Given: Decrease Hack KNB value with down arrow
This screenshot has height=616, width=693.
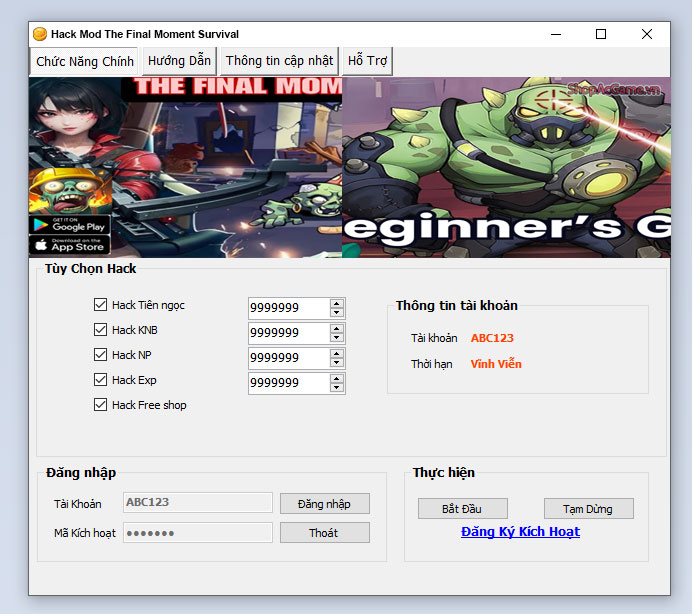Looking at the screenshot, I should (x=337, y=338).
